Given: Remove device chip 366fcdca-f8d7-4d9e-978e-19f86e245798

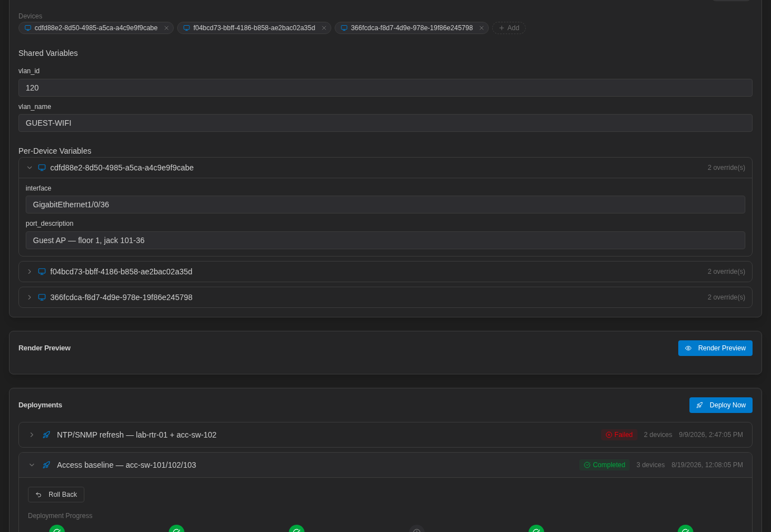Looking at the screenshot, I should click(x=482, y=28).
